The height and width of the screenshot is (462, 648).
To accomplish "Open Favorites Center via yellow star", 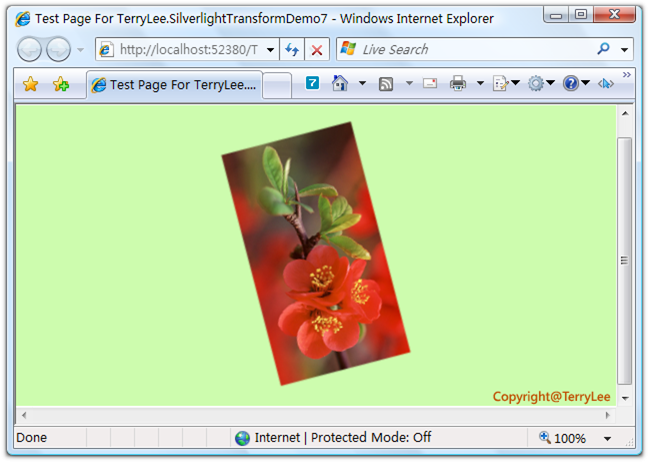I will (x=31, y=84).
